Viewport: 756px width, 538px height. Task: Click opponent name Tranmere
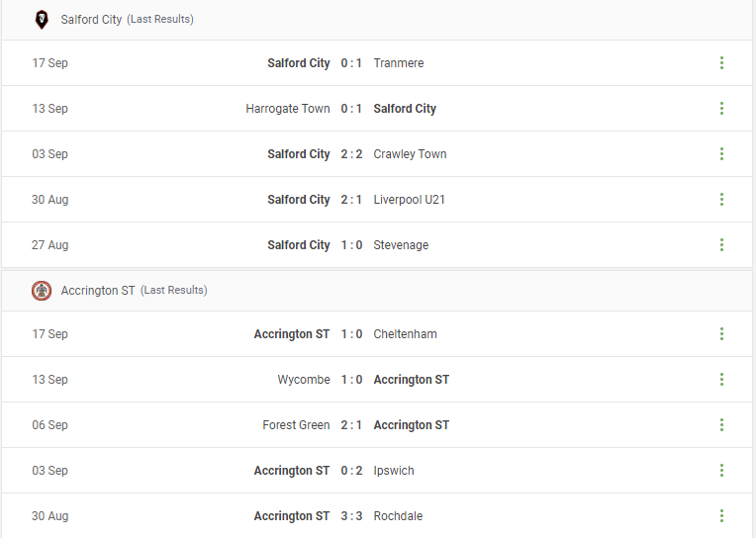point(399,63)
